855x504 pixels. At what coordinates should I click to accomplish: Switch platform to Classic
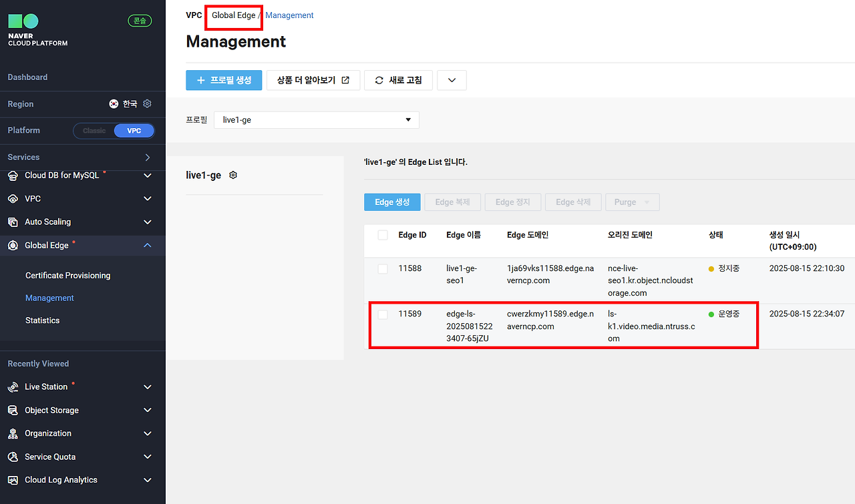(x=94, y=131)
